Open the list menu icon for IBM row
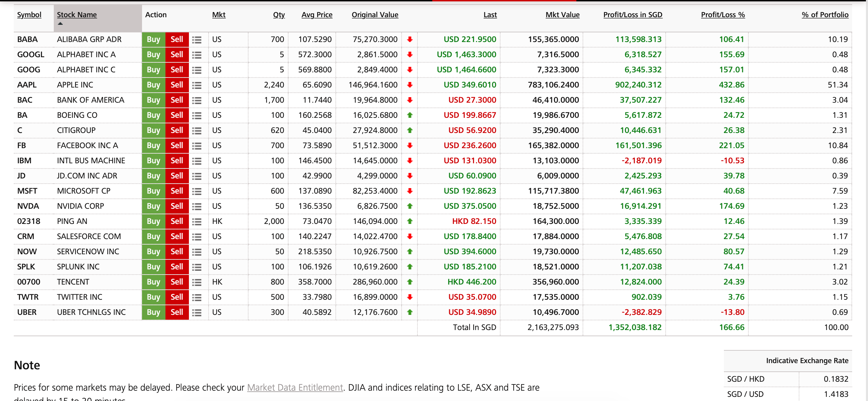This screenshot has width=868, height=401. tap(197, 161)
